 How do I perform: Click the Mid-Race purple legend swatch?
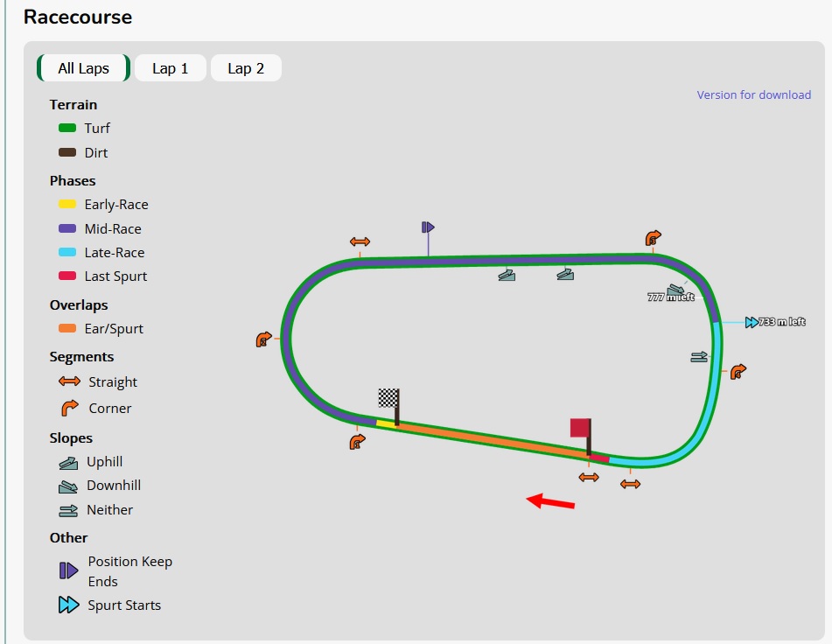[67, 228]
